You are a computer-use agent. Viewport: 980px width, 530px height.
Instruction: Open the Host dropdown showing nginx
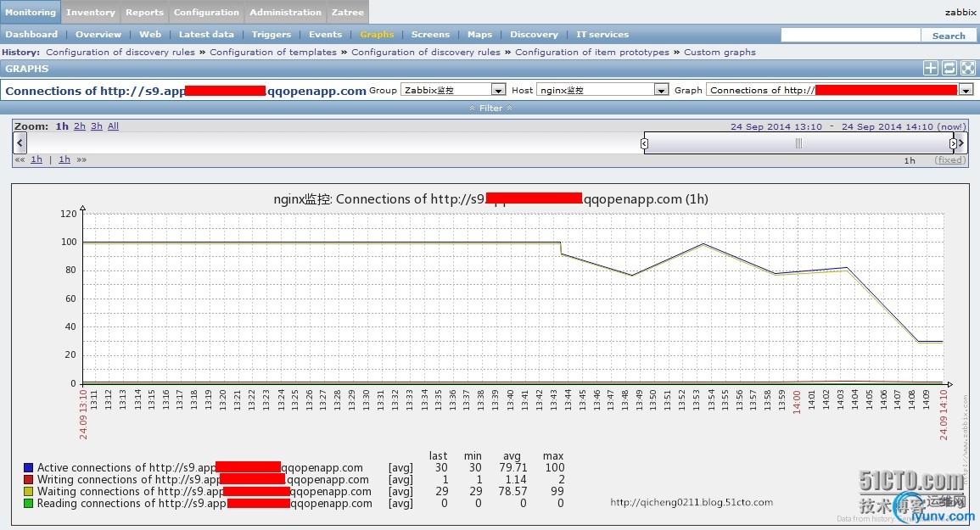(x=602, y=90)
